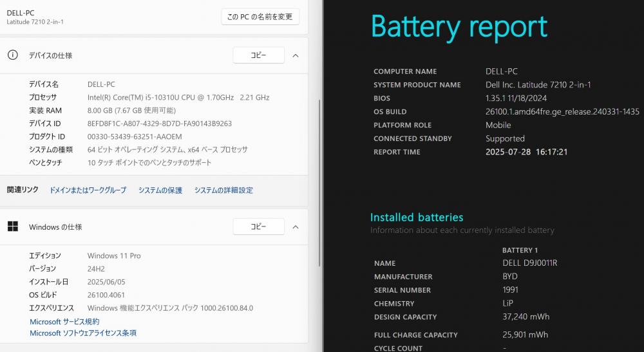Click the device specifications info icon
644x352 pixels.
pyautogui.click(x=13, y=55)
